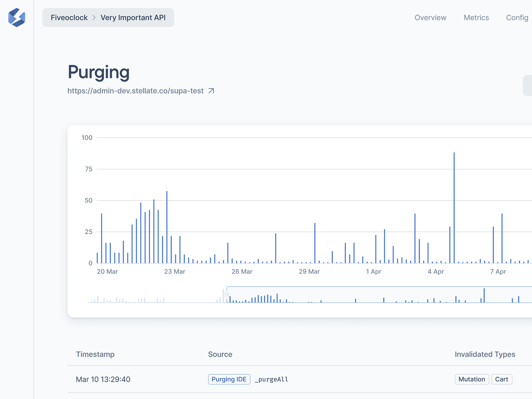
Task: Open Very Important API breadcrumb
Action: [x=133, y=18]
